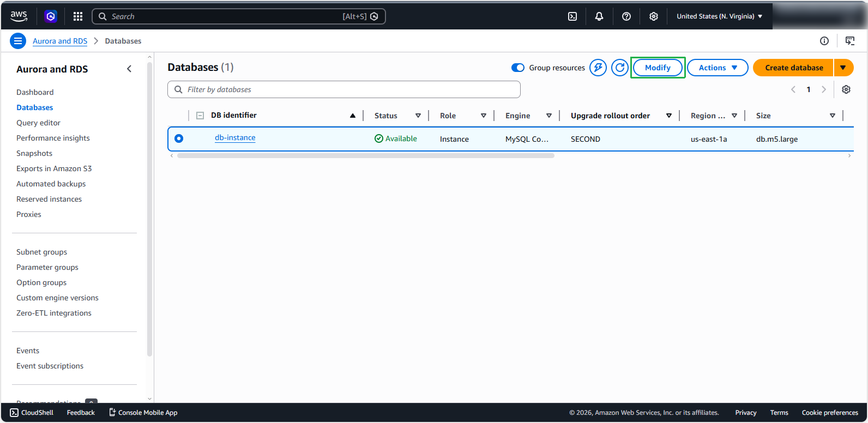
Task: Open the db-instance link
Action: coord(235,138)
